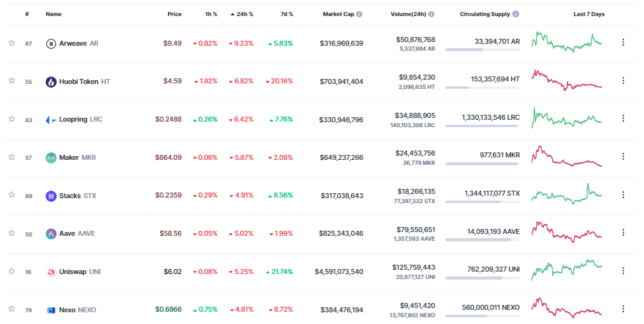This screenshot has height=324, width=644.
Task: Sort table by Price column header
Action: [x=174, y=14]
